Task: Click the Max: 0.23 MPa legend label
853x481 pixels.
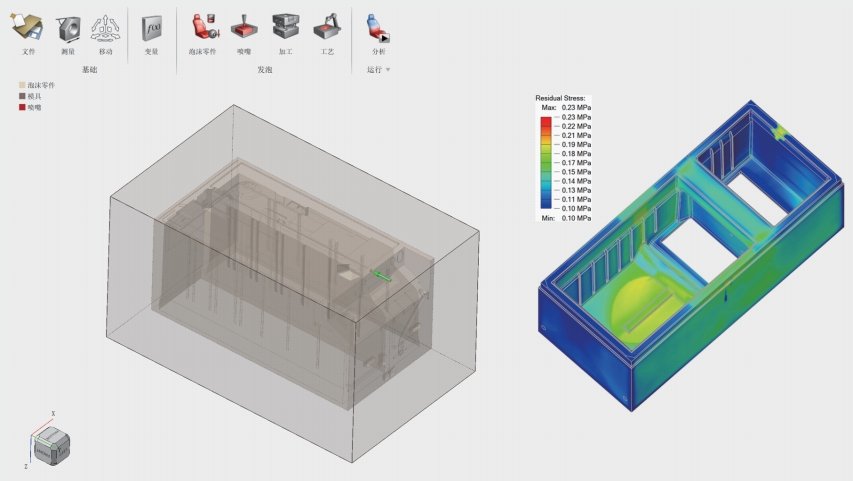Action: pos(566,108)
